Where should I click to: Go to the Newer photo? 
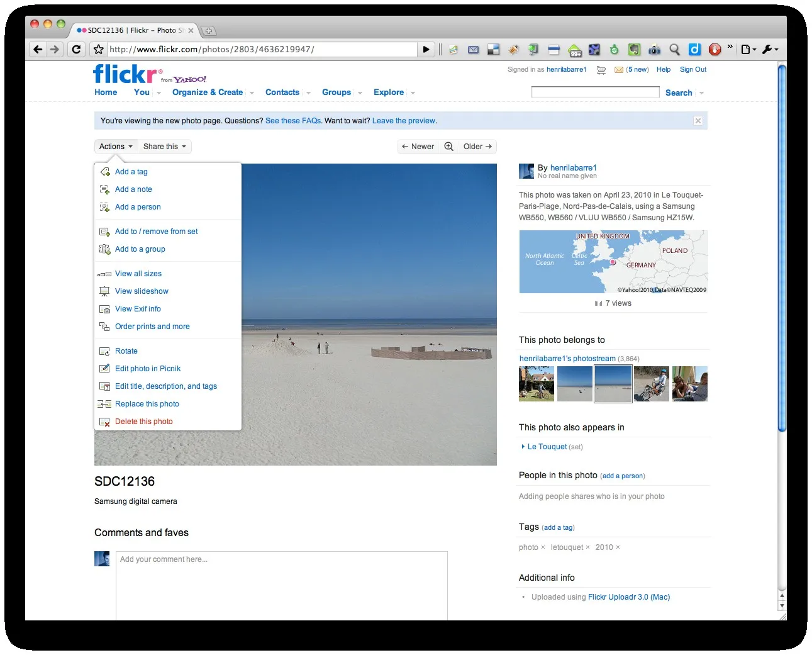pos(418,147)
